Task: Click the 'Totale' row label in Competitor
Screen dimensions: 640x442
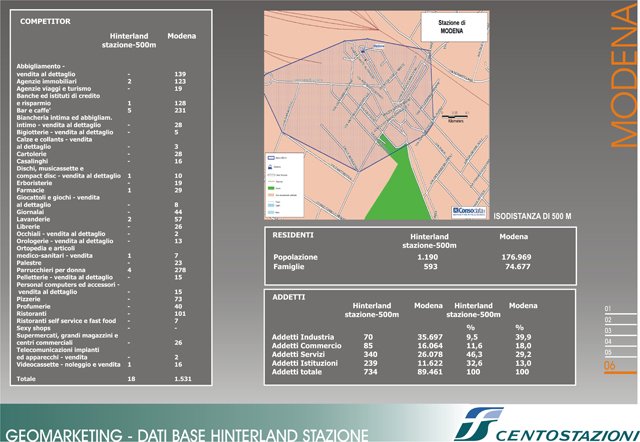Action: pos(26,379)
